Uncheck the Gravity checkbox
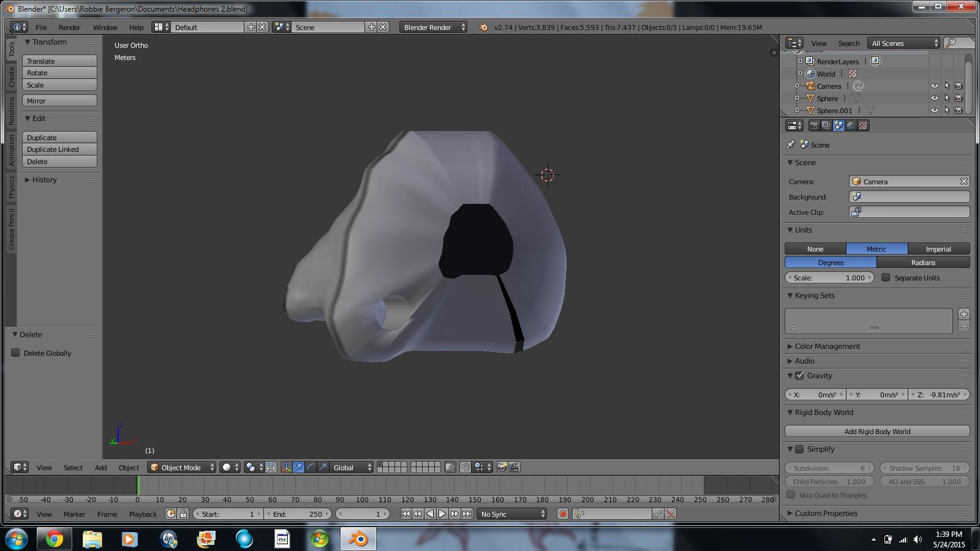 point(799,375)
